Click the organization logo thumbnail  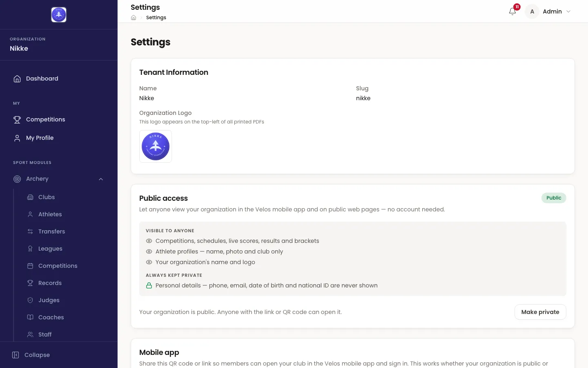click(x=156, y=146)
